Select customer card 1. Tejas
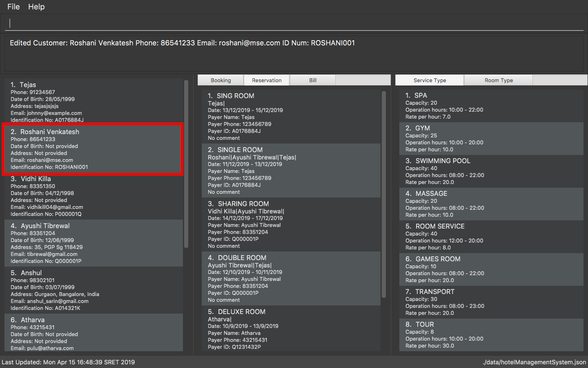The width and height of the screenshot is (588, 368). pyautogui.click(x=94, y=101)
